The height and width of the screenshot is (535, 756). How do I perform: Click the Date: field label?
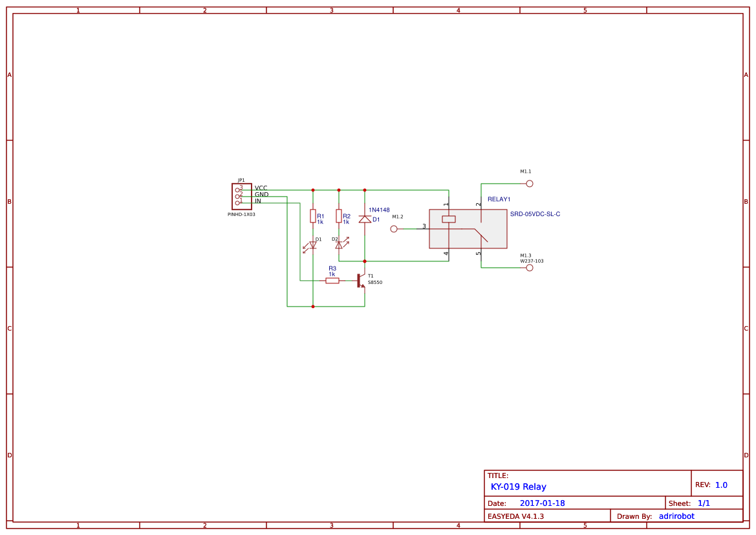497,504
